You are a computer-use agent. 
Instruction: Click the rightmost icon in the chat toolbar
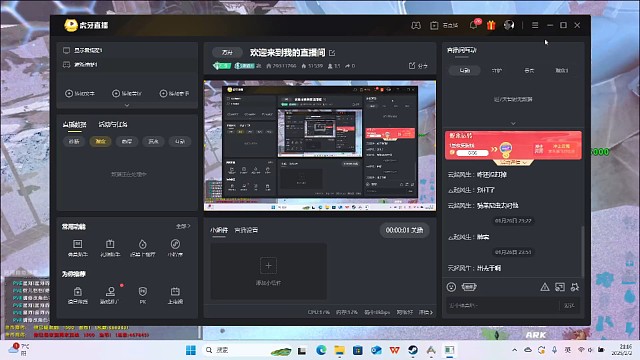(575, 287)
